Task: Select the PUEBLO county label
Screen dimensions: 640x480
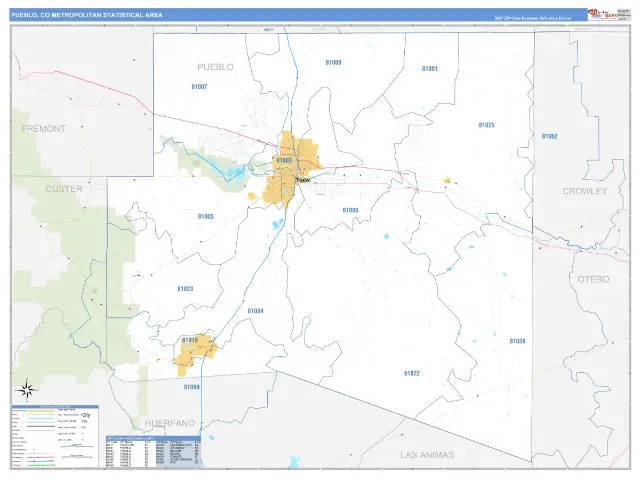Action: [216, 67]
